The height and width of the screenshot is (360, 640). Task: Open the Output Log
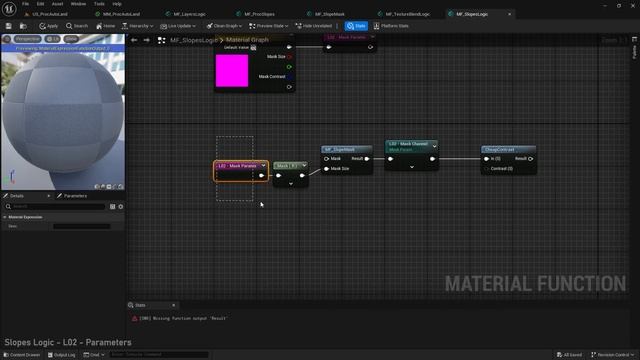(61, 355)
